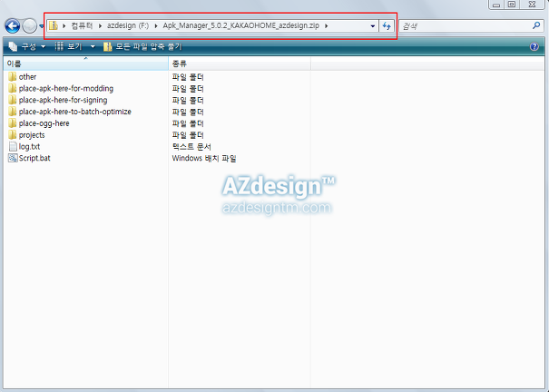Select projects folder icon
This screenshot has width=549, height=392.
click(x=13, y=134)
